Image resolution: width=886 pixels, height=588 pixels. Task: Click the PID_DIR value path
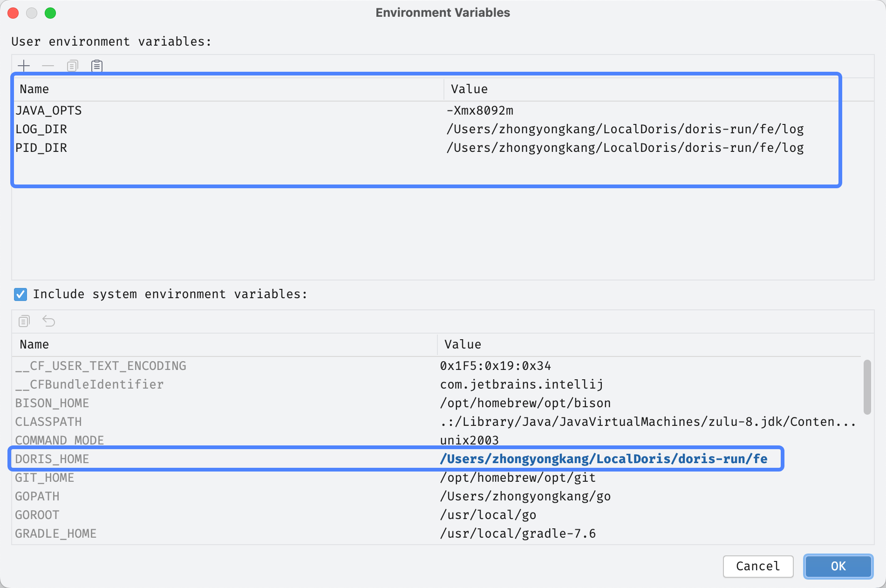pos(625,148)
